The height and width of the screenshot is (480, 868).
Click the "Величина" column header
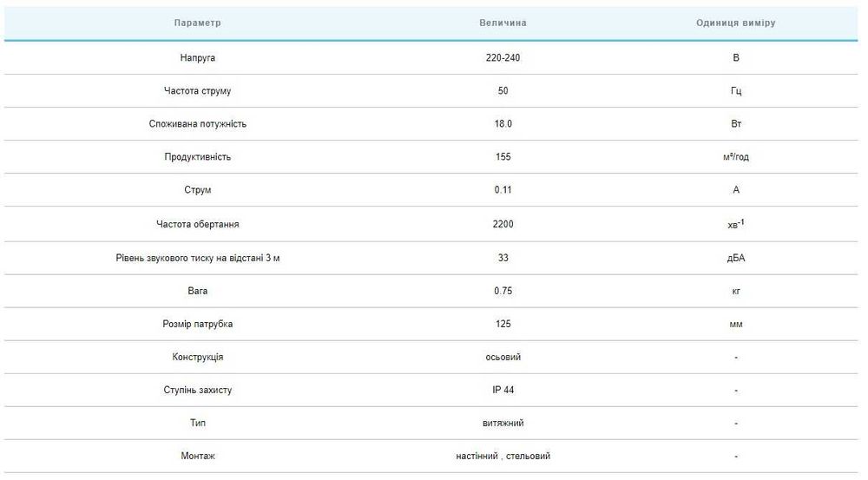point(503,23)
